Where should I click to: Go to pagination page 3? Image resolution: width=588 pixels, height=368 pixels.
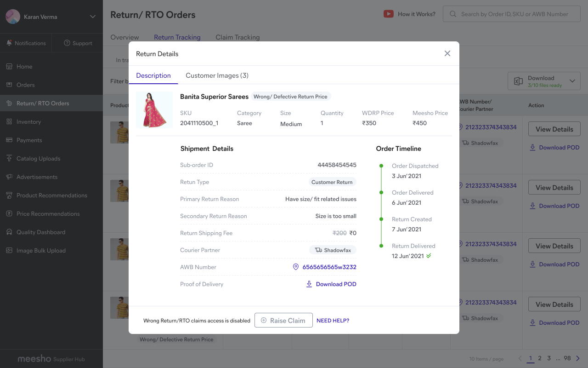[x=549, y=358]
